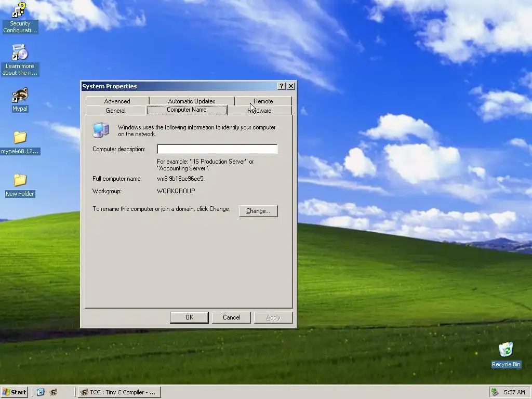Screen dimensions: 532x399
Task: Select the Computer Name tab
Action: point(187,110)
